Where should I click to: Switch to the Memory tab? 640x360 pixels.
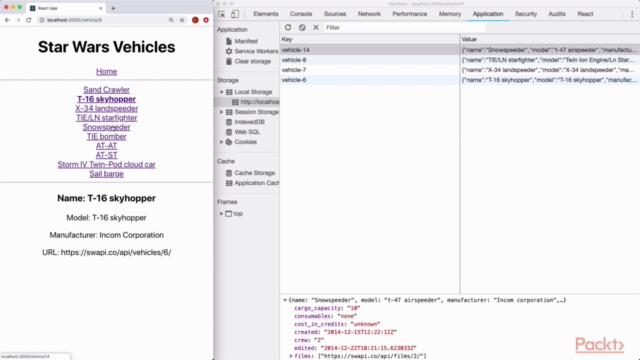click(450, 14)
